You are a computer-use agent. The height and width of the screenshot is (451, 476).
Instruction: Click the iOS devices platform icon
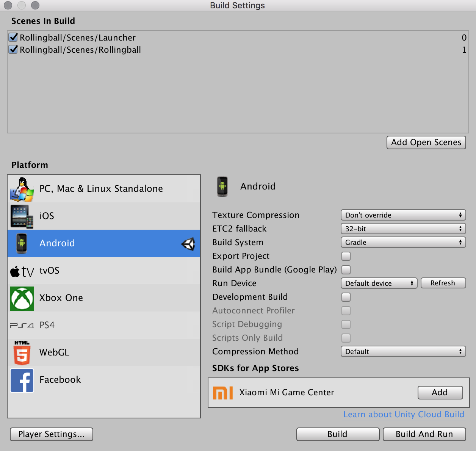point(22,216)
